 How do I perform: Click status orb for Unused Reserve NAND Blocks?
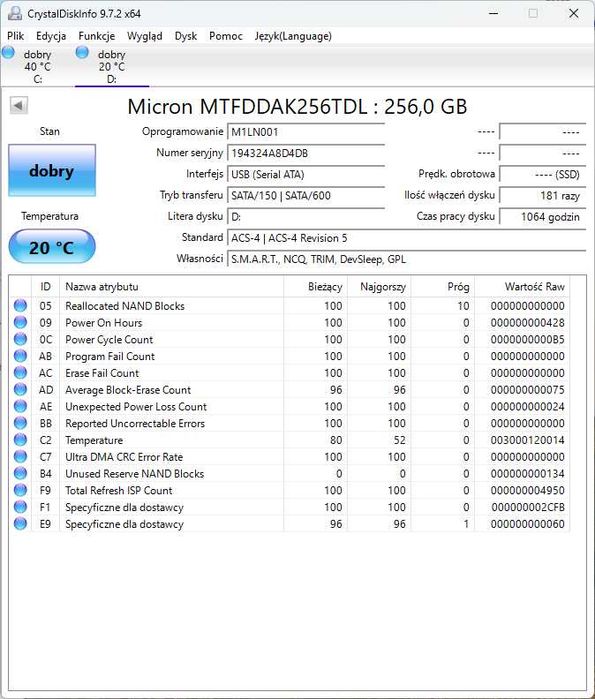pyautogui.click(x=20, y=473)
